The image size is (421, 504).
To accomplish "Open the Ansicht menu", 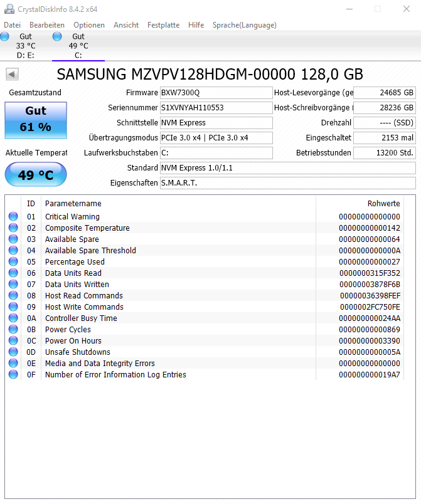I will [x=126, y=25].
